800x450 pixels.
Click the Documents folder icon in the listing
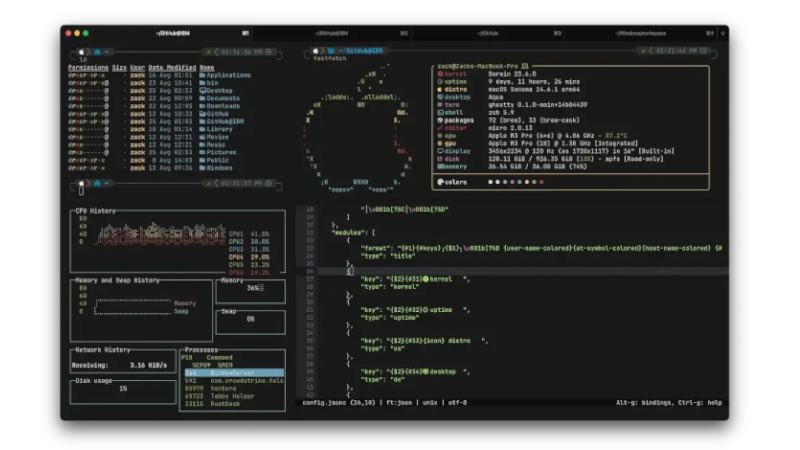[x=203, y=98]
